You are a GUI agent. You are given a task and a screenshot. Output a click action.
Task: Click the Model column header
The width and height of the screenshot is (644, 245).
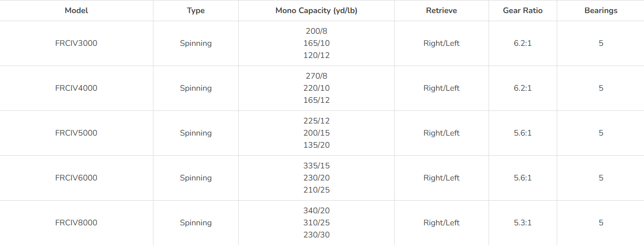point(76,11)
